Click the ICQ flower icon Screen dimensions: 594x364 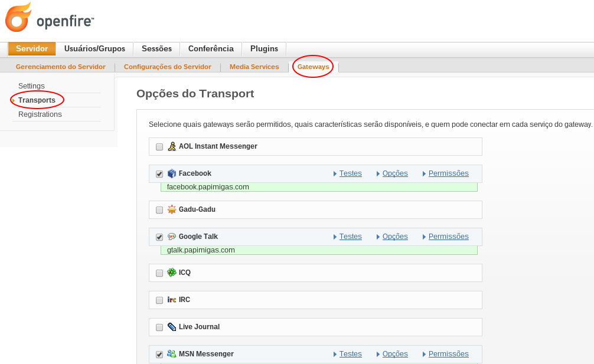click(x=172, y=273)
